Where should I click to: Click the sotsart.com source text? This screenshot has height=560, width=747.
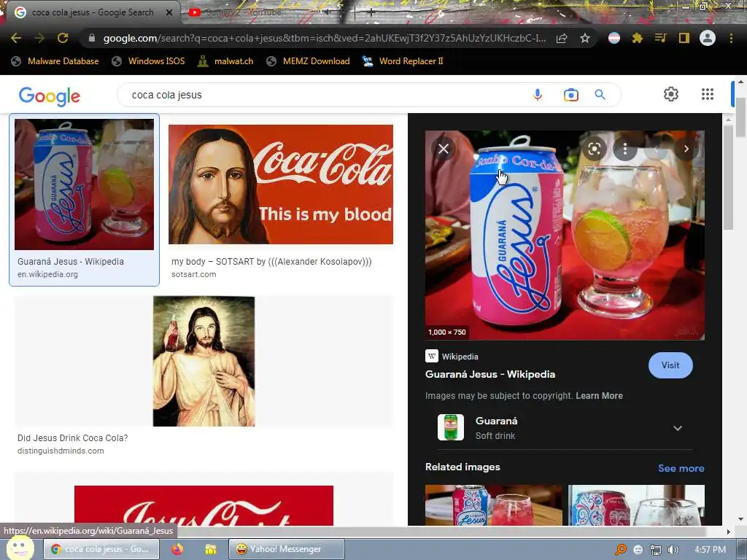click(193, 274)
